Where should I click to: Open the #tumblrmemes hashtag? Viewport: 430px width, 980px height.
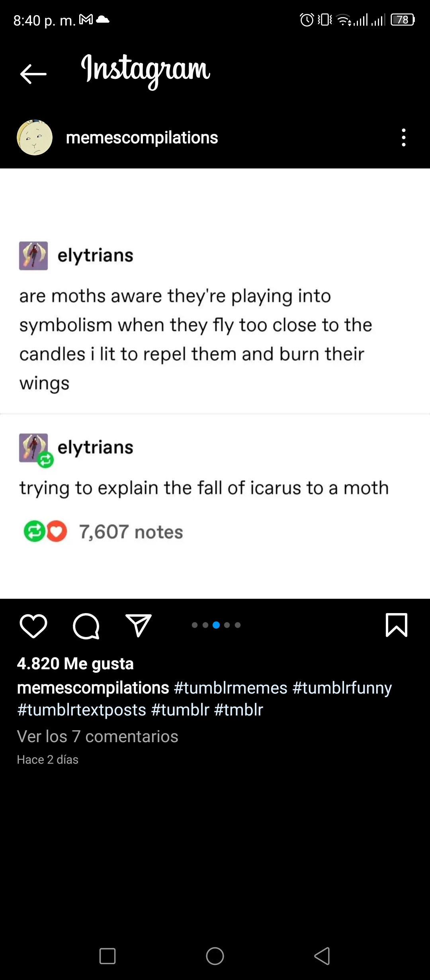coord(231,688)
